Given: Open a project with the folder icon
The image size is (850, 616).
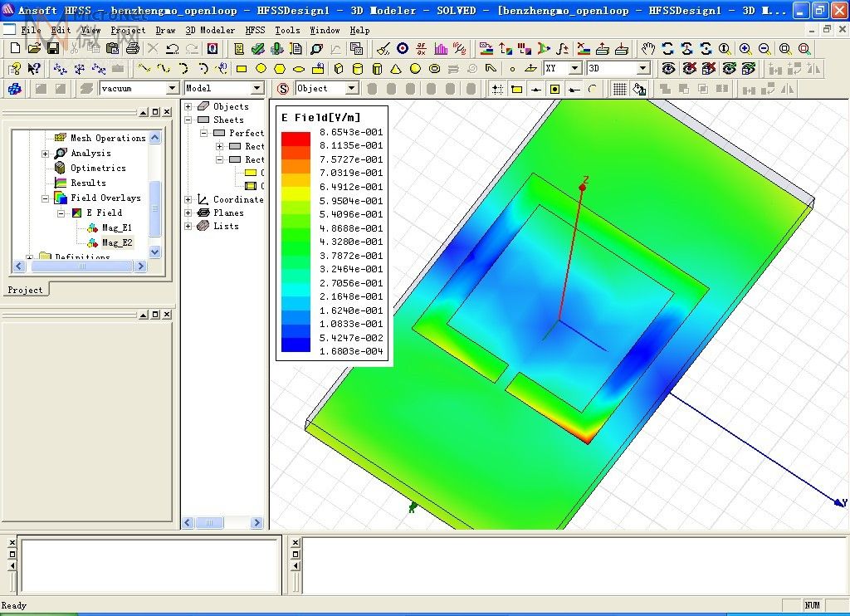Looking at the screenshot, I should pos(34,49).
